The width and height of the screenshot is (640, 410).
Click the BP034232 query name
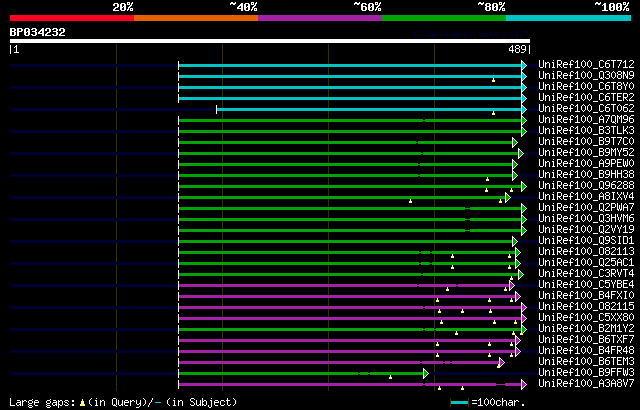(38, 32)
